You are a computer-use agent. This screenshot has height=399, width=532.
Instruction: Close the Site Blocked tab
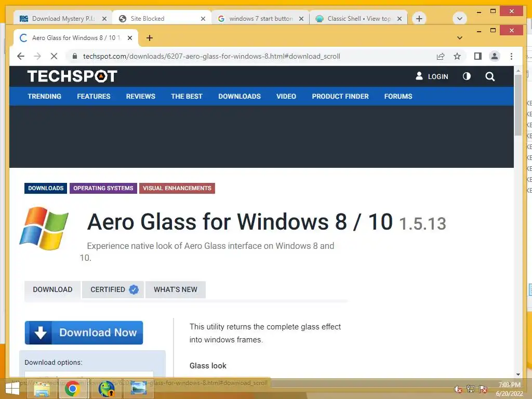[203, 19]
